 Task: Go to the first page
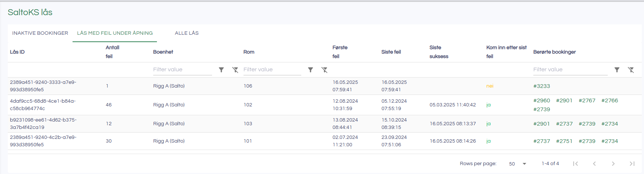tap(576, 164)
